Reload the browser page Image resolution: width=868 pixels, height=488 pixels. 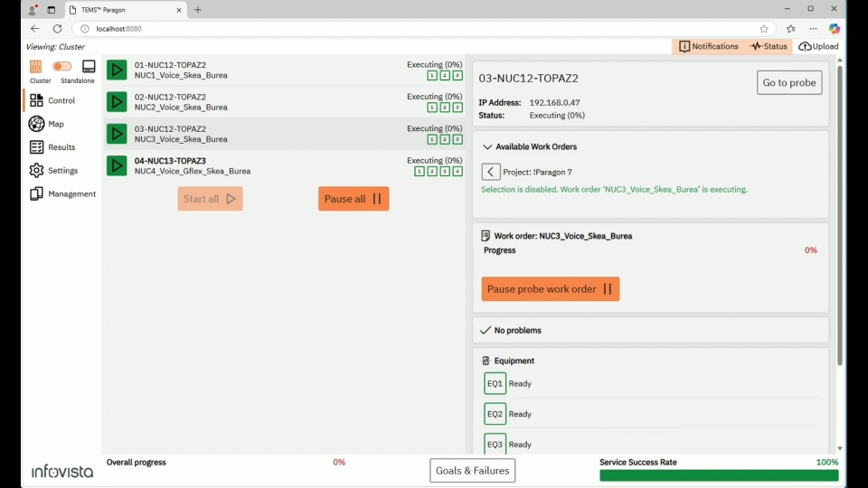(58, 29)
